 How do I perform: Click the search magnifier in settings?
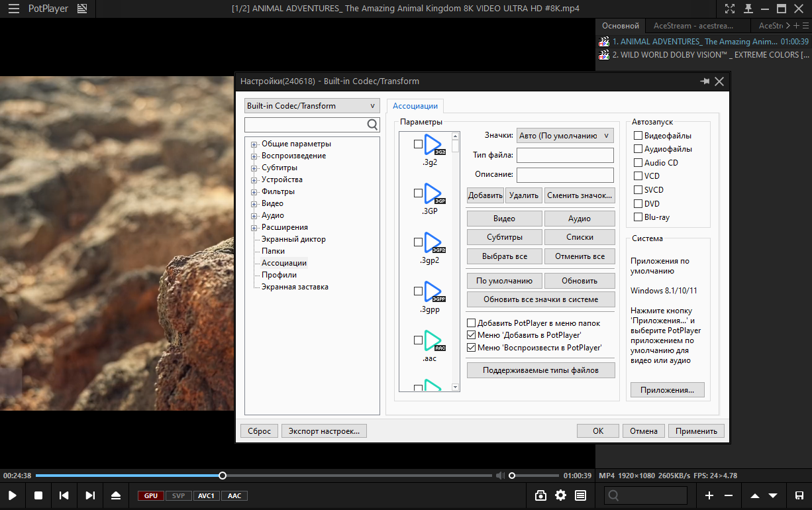tap(373, 125)
